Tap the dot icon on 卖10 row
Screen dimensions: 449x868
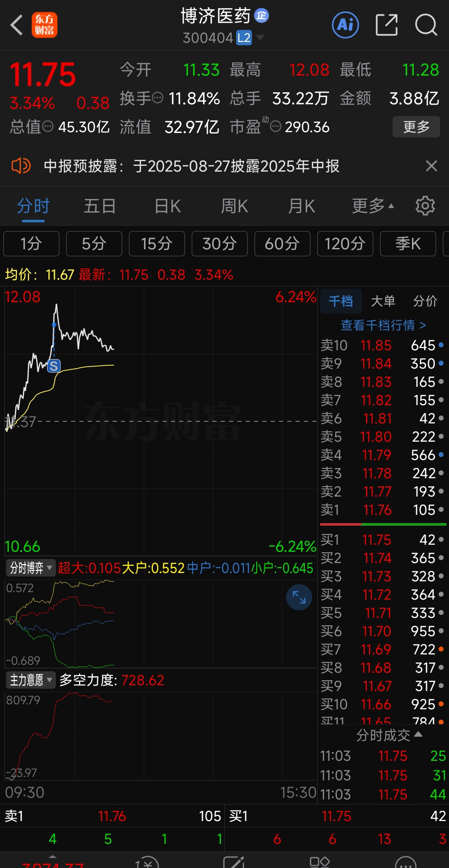click(x=441, y=345)
